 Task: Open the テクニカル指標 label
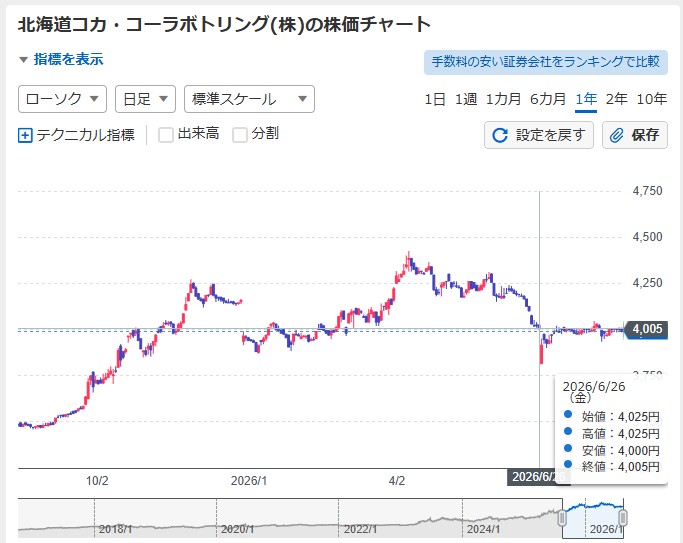(85, 135)
